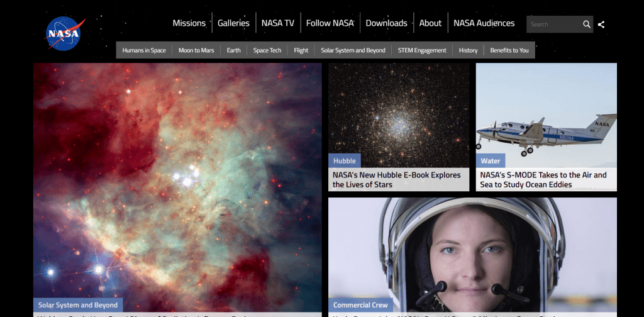This screenshot has width=644, height=317.
Task: Open the Missions menu
Action: pos(189,23)
